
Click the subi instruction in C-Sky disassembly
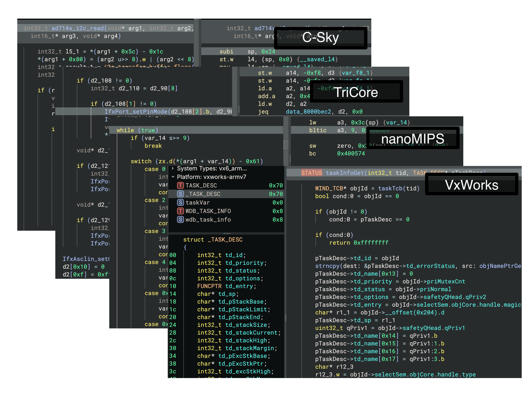point(226,52)
